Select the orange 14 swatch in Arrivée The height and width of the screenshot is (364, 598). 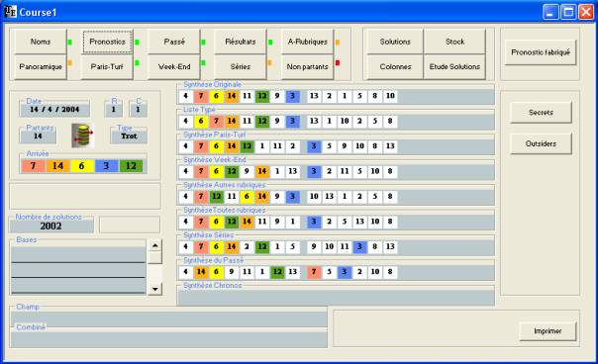(57, 166)
